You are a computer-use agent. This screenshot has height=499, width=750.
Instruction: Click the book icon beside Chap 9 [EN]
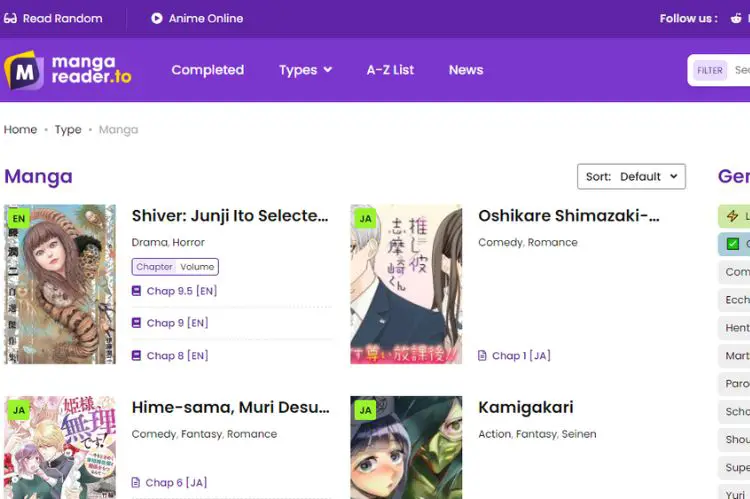click(x=136, y=323)
